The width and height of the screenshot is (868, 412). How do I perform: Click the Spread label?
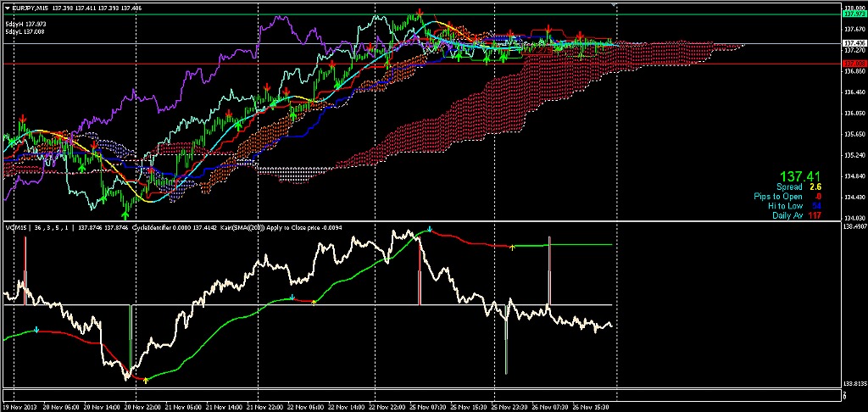click(789, 187)
